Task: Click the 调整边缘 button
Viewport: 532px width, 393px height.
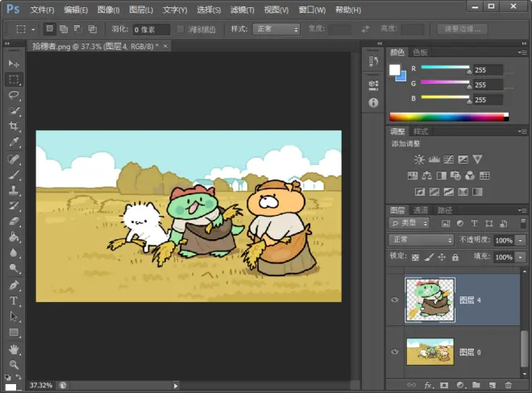Action: [x=462, y=29]
